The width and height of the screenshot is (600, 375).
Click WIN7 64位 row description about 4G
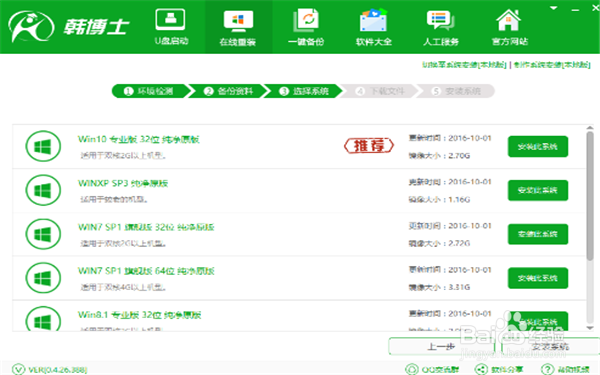pos(123,287)
